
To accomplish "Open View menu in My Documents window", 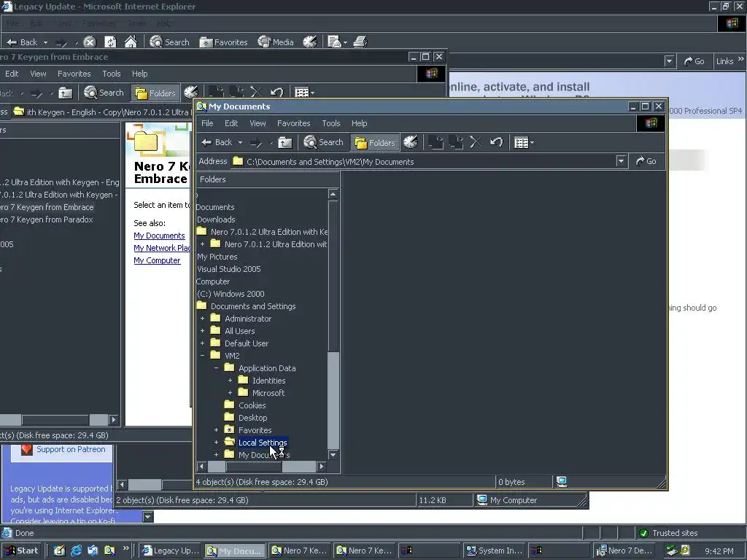I will click(258, 123).
